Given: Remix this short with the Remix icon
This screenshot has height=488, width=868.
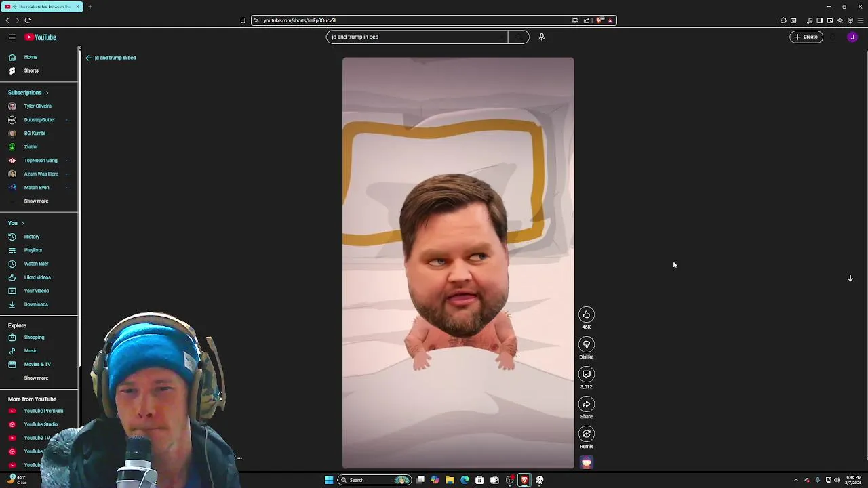Looking at the screenshot, I should point(587,434).
